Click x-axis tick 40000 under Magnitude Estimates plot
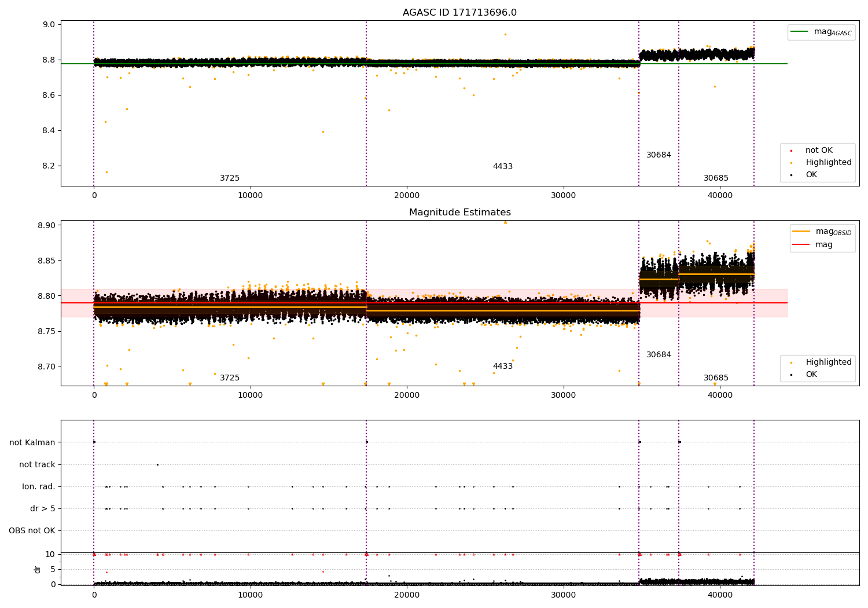This screenshot has height=608, width=868. [x=719, y=395]
